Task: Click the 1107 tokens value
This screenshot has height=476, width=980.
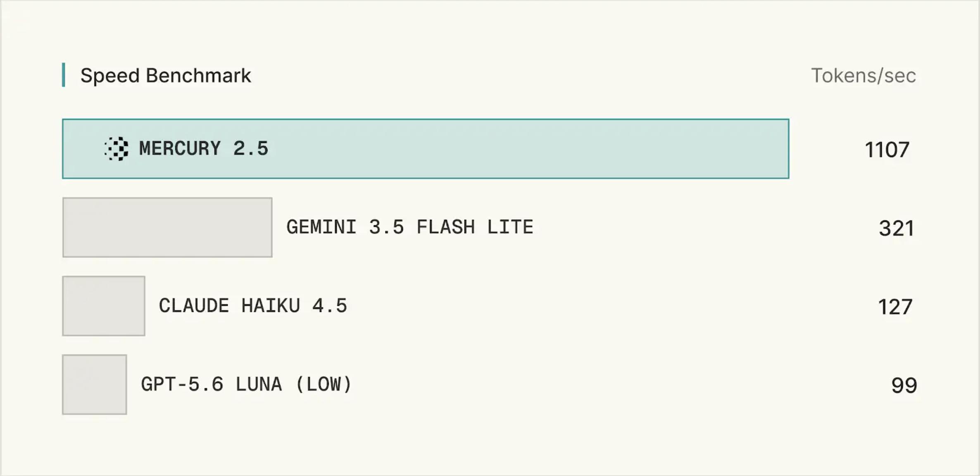Action: tap(887, 150)
